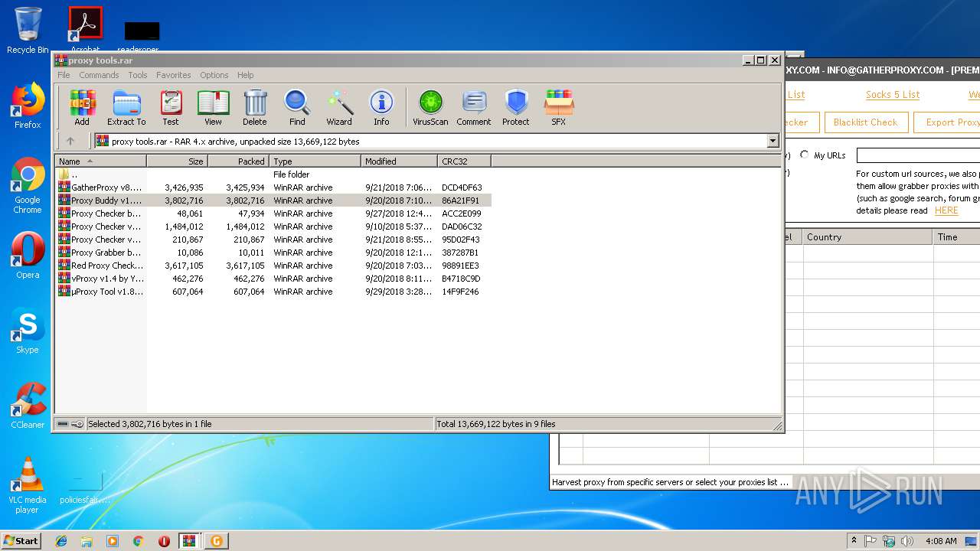Image resolution: width=980 pixels, height=551 pixels.
Task: Click the Info toolbar icon
Action: click(381, 107)
